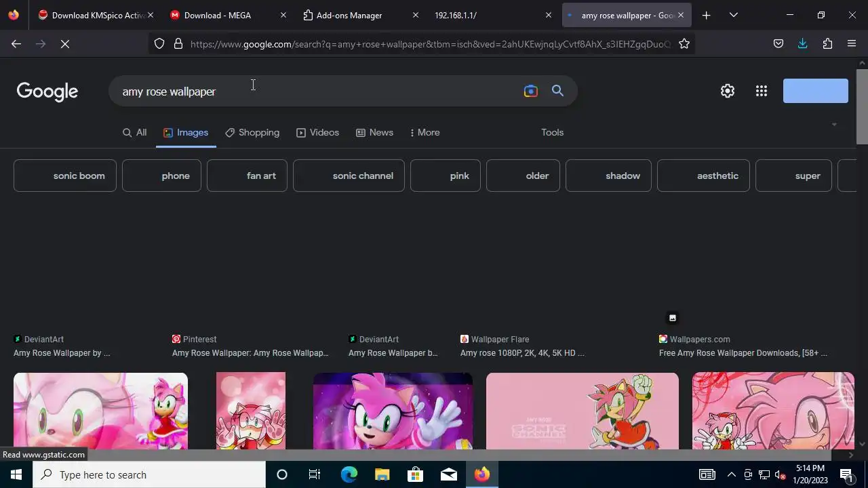Click the tracking protection shield icon
Viewport: 868px width, 488px height.
tap(159, 44)
